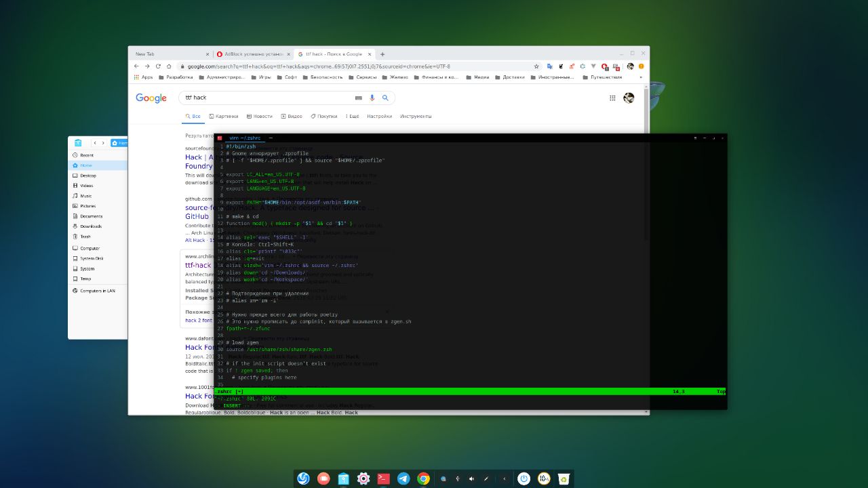Collapse the dock tray with the arrow
The width and height of the screenshot is (868, 488).
pyautogui.click(x=504, y=479)
